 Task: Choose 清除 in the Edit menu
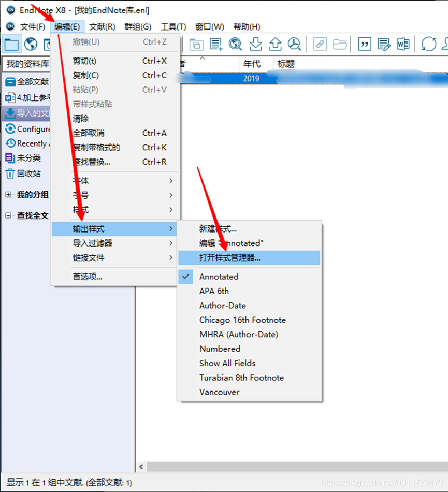(114, 119)
